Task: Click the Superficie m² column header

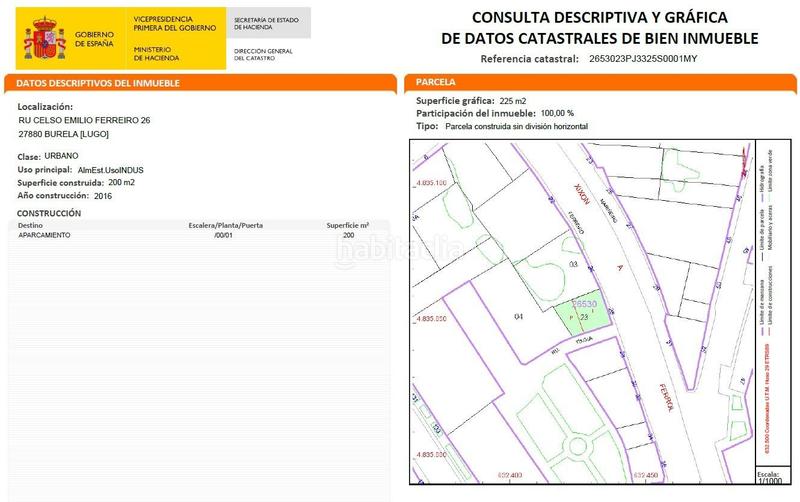Action: point(348,226)
